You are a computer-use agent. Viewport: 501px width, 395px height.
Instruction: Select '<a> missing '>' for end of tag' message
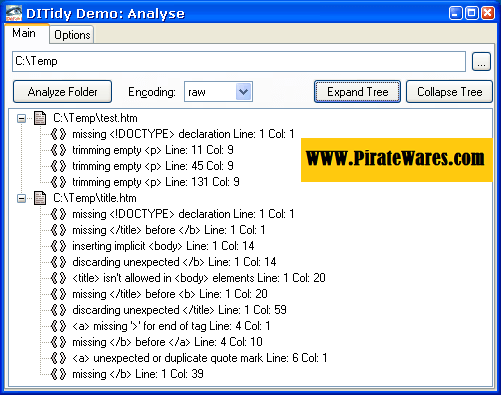pyautogui.click(x=171, y=326)
